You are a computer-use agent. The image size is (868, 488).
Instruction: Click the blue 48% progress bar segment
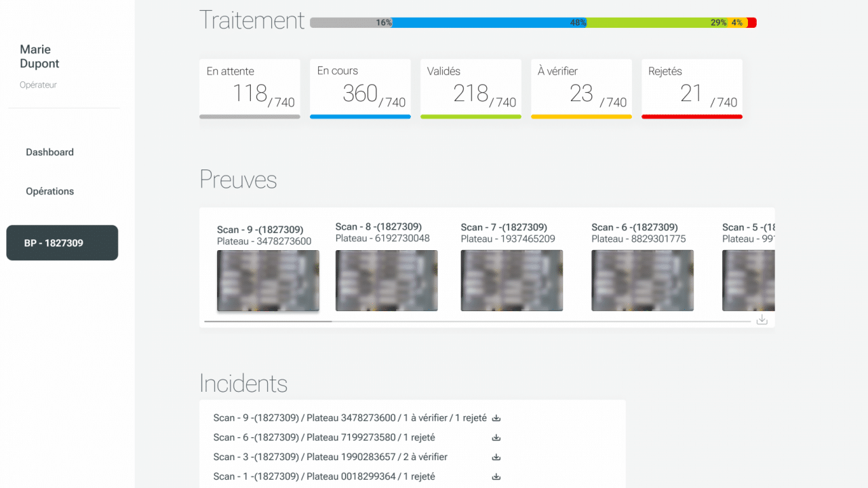point(488,22)
